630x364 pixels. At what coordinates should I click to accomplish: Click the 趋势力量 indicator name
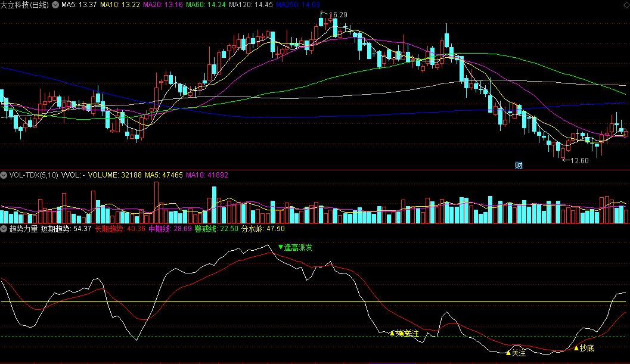pos(23,229)
